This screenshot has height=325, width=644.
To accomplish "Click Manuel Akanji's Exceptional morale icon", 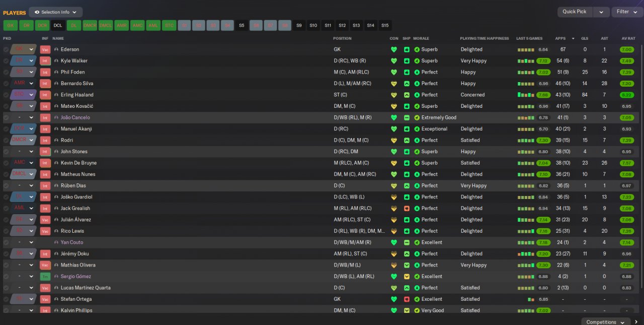I will pos(417,129).
